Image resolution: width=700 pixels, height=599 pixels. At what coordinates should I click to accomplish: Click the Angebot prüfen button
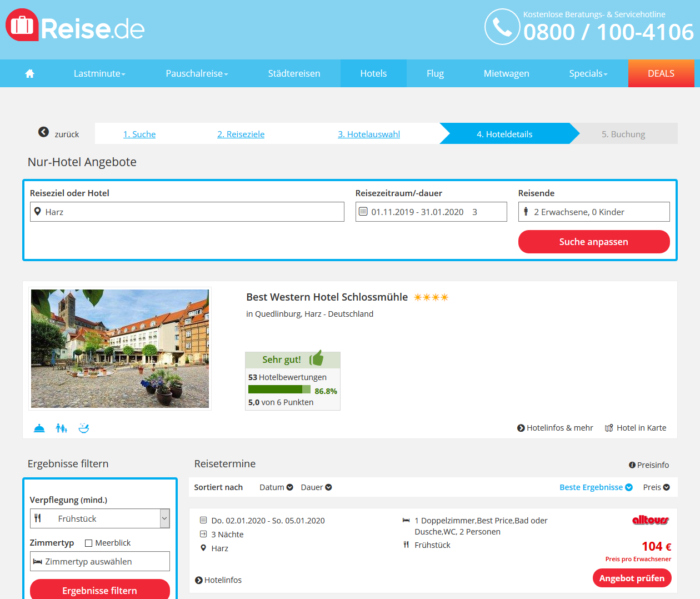pyautogui.click(x=632, y=578)
